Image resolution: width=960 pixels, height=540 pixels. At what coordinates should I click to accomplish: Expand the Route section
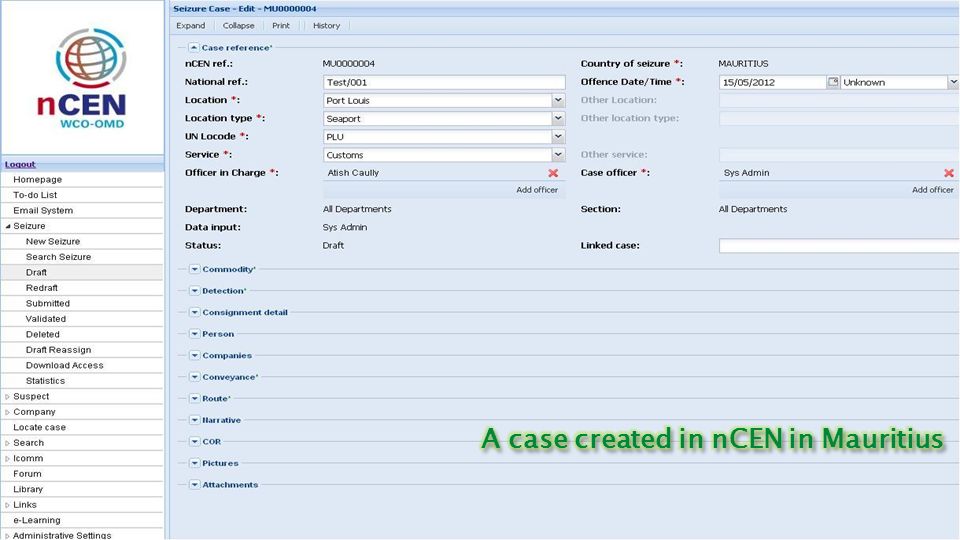(x=194, y=399)
